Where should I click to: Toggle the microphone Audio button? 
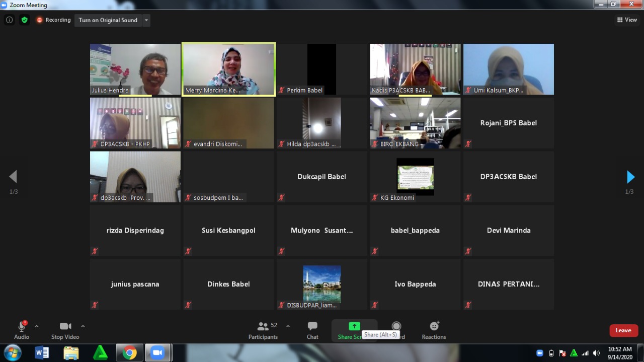click(x=22, y=330)
